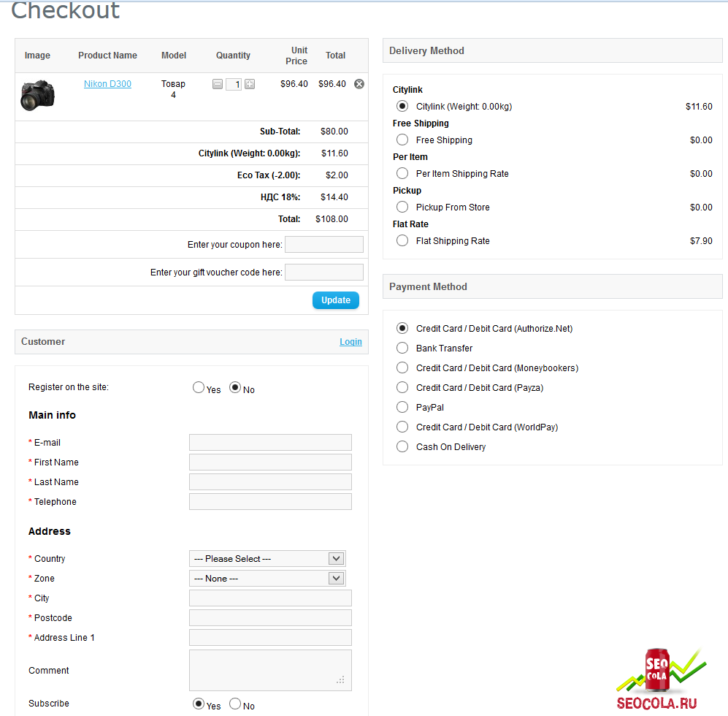Click the quantity field for Nikon D300
This screenshot has height=716, width=728.
[x=234, y=84]
